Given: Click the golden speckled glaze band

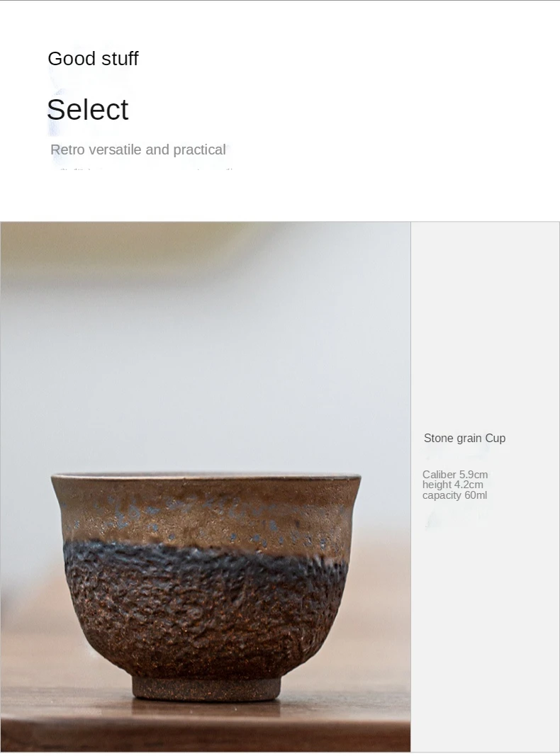Looking at the screenshot, I should [206, 514].
